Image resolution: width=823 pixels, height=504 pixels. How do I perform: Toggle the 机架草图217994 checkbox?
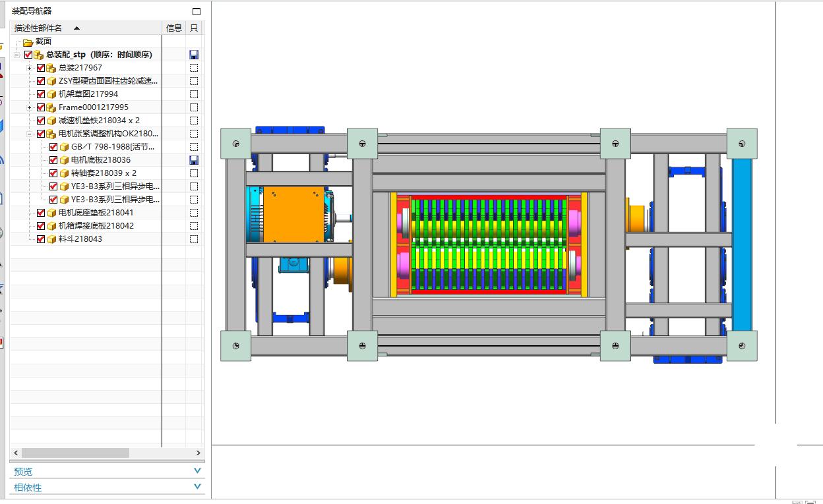pyautogui.click(x=41, y=94)
